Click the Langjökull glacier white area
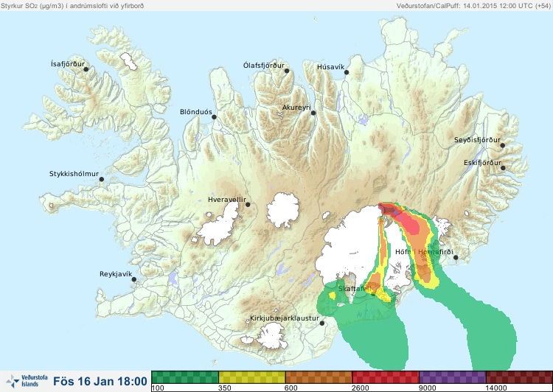This screenshot has width=553, height=392. [220, 225]
